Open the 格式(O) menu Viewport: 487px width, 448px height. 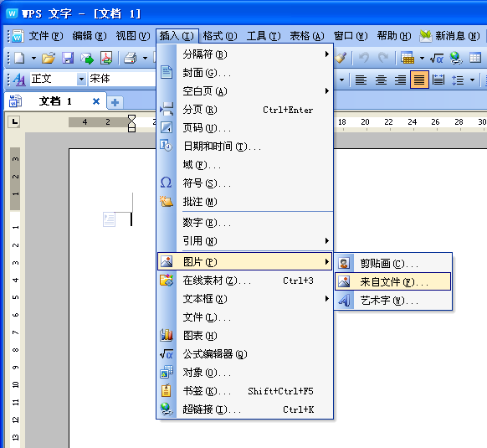tap(220, 36)
